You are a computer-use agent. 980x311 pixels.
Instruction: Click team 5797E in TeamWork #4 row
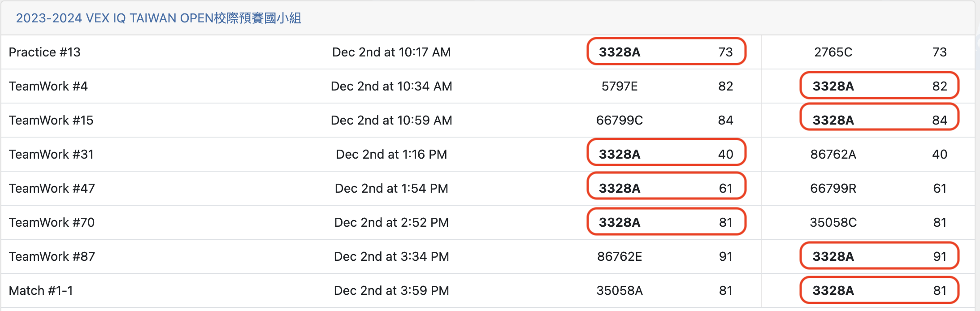[x=619, y=86]
